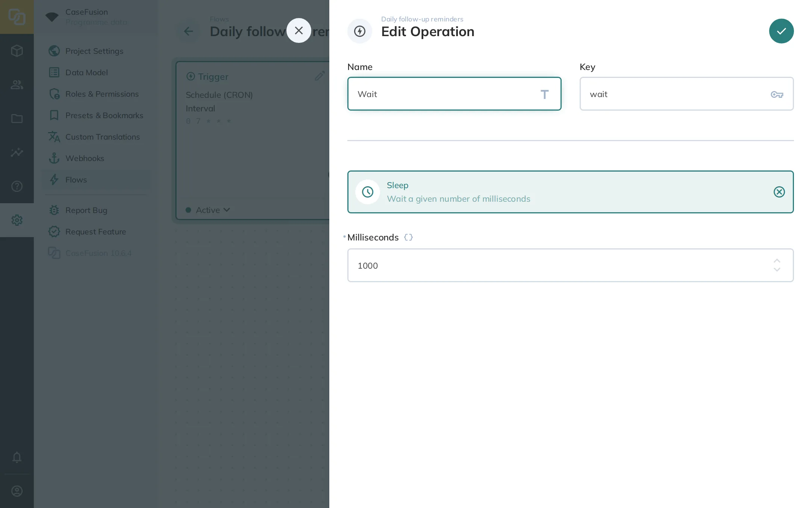Image resolution: width=812 pixels, height=508 pixels.
Task: Open the Content module cube icon
Action: [17, 51]
